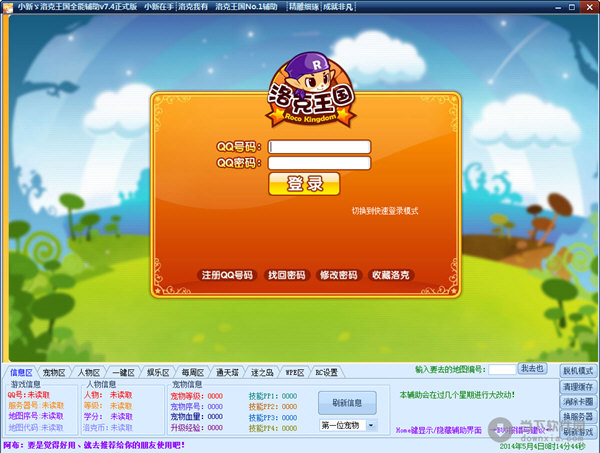Switch to the WPE区 tab
The height and width of the screenshot is (453, 600).
[295, 372]
